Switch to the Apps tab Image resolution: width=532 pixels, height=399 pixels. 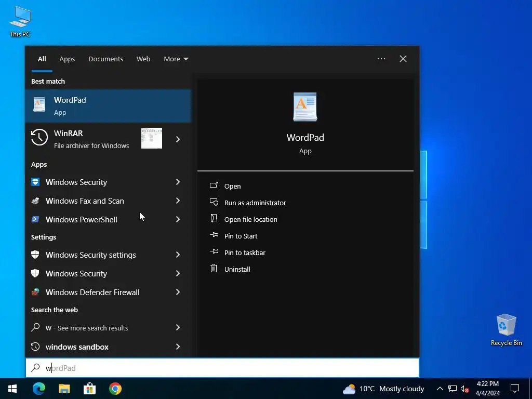point(67,59)
